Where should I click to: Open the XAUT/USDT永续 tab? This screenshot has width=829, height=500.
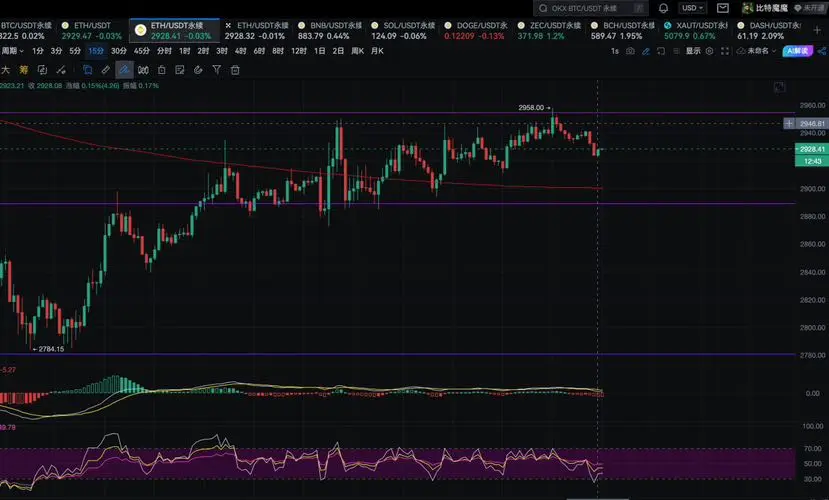point(696,31)
